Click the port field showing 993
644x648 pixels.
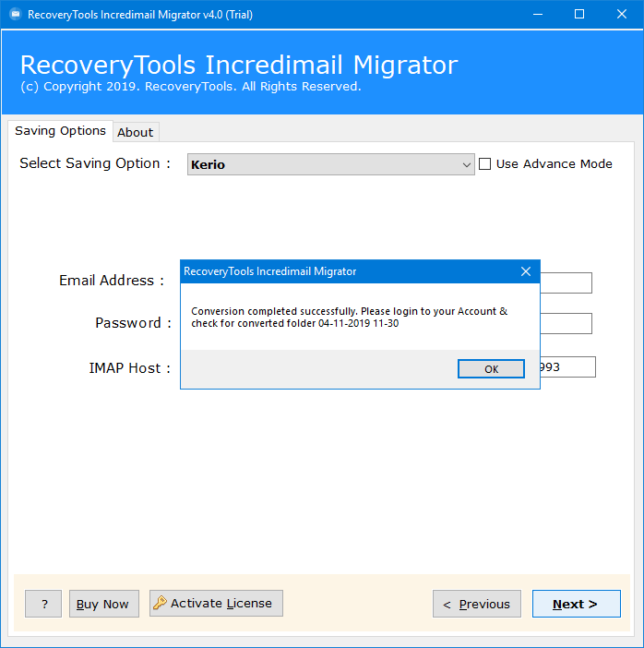click(567, 367)
